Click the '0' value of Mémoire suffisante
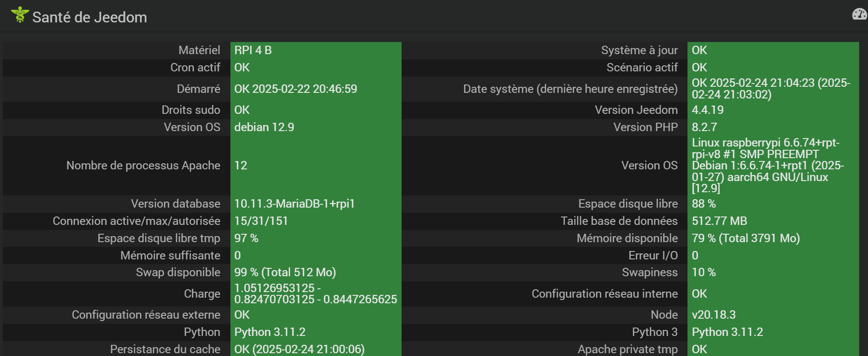Image resolution: width=868 pixels, height=356 pixels. pyautogui.click(x=237, y=255)
